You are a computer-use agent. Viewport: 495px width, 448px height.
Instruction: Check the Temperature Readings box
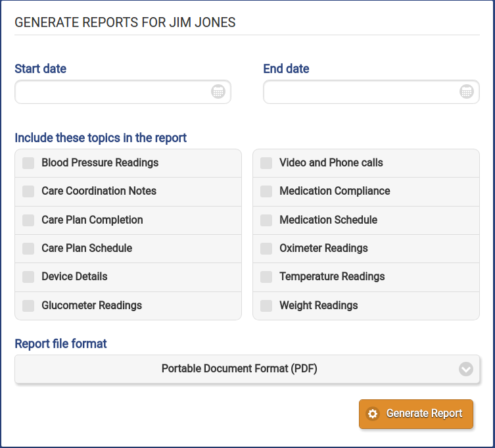pos(266,277)
